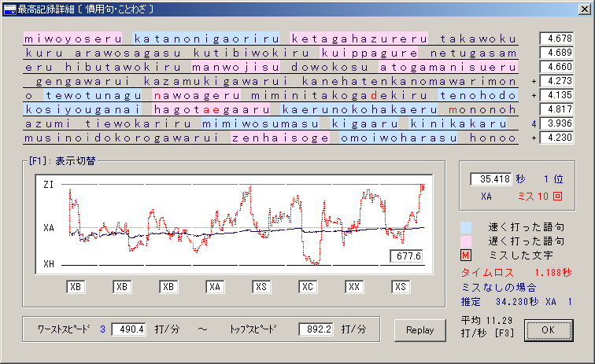Click the phrase 'tewotunagu'
Image resolution: width=595 pixels, height=364 pixels.
click(x=93, y=96)
